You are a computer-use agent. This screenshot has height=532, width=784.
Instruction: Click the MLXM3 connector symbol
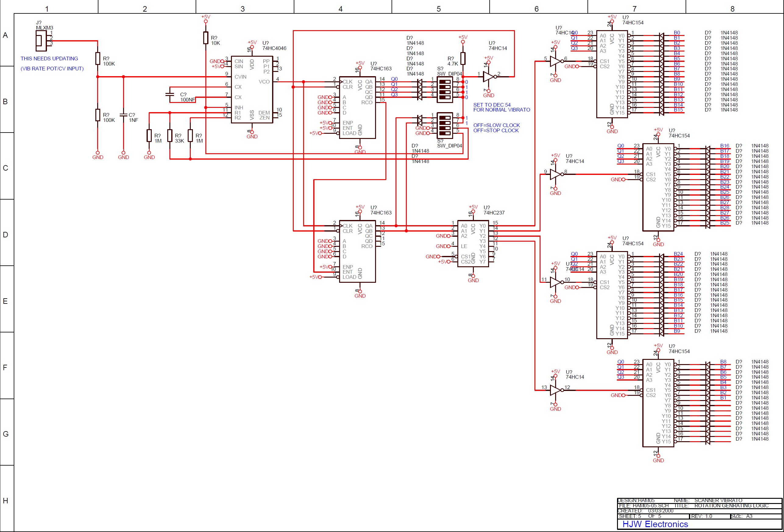point(41,41)
